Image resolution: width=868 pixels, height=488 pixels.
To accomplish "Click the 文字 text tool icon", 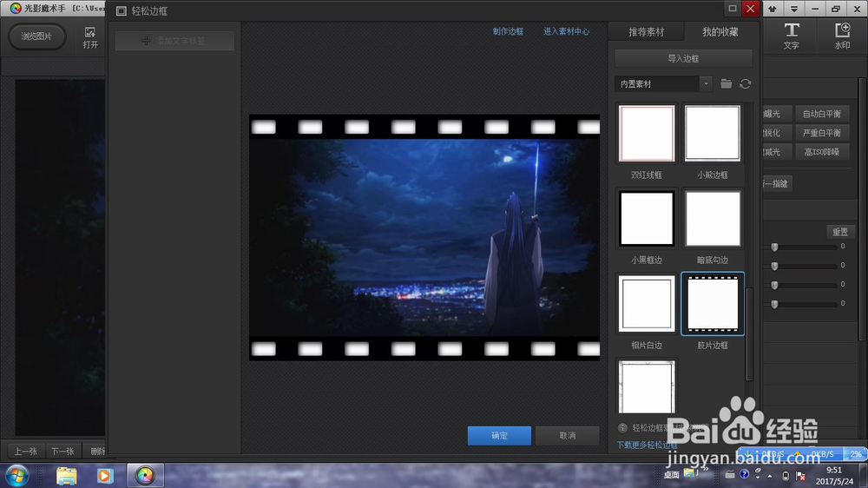I will click(x=792, y=36).
